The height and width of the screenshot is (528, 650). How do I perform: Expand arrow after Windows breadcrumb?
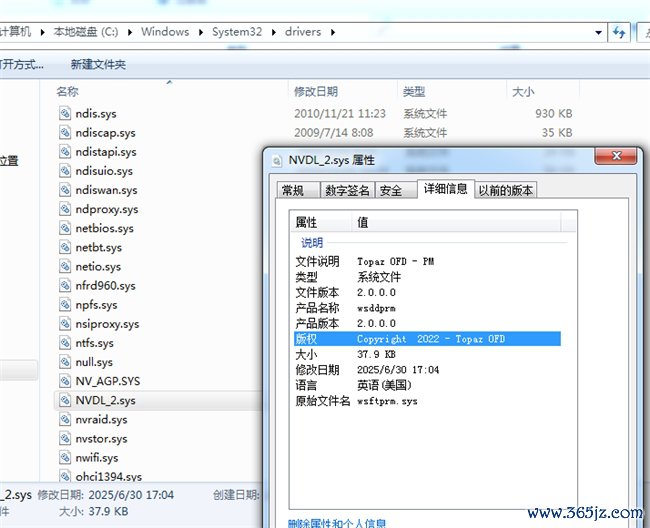[201, 32]
